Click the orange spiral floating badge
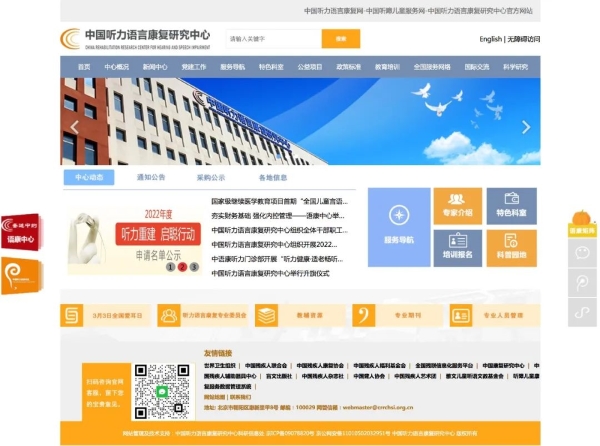 tap(21, 276)
